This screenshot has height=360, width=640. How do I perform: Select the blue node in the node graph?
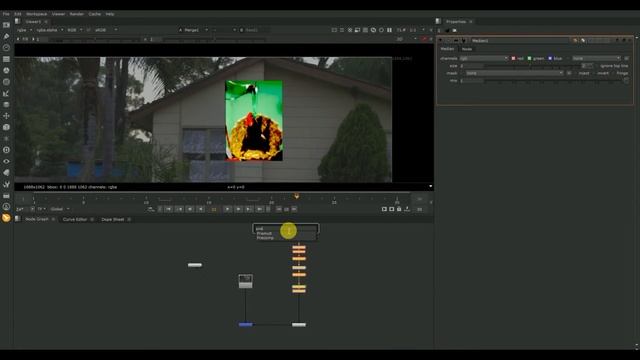click(x=245, y=324)
